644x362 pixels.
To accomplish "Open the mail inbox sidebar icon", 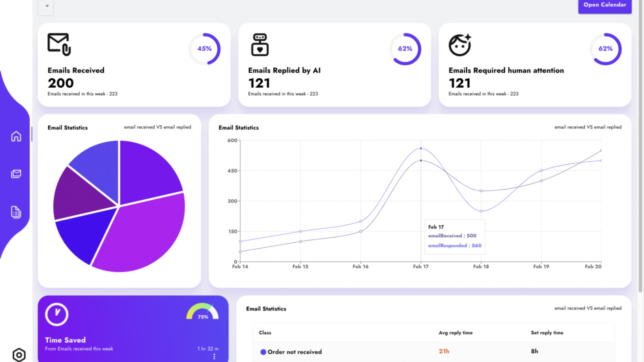I will tap(16, 174).
